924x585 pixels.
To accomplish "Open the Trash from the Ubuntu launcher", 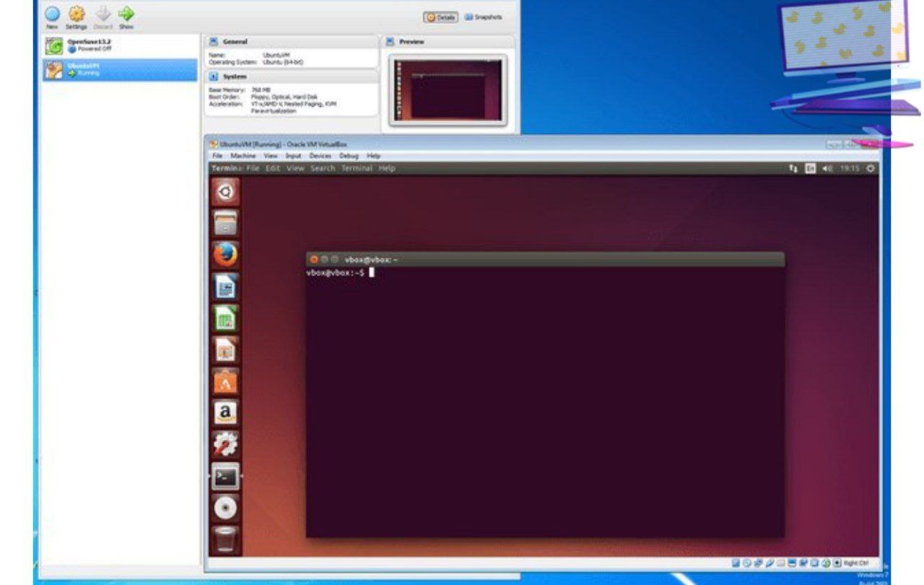I will pos(226,539).
